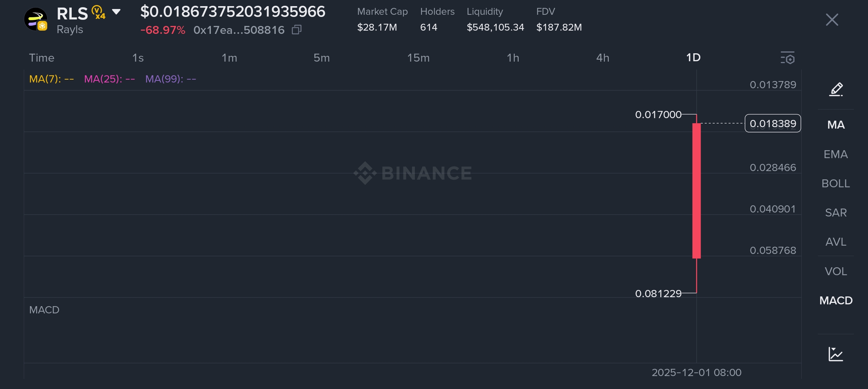Switch to the 4h timeframe
868x389 pixels.
pos(603,58)
